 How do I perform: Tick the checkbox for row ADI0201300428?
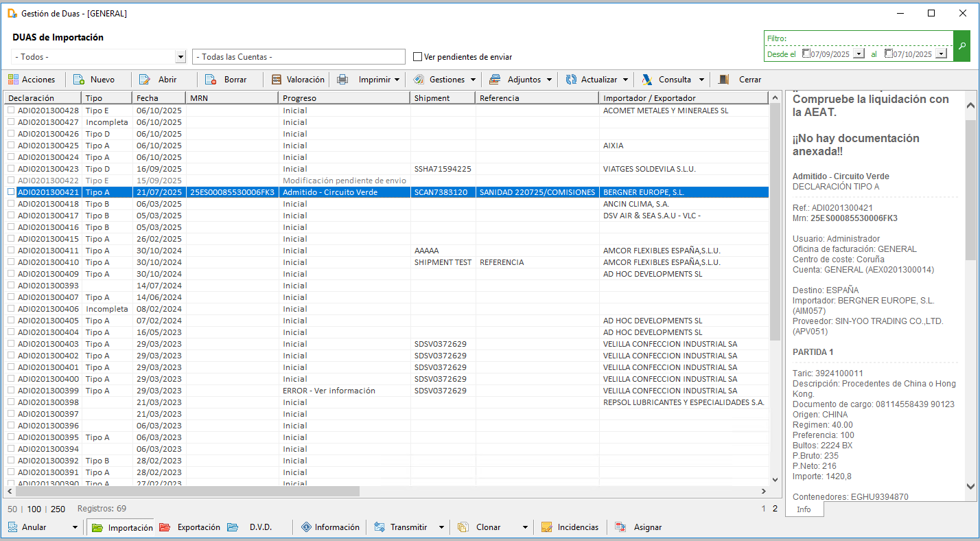(11, 111)
